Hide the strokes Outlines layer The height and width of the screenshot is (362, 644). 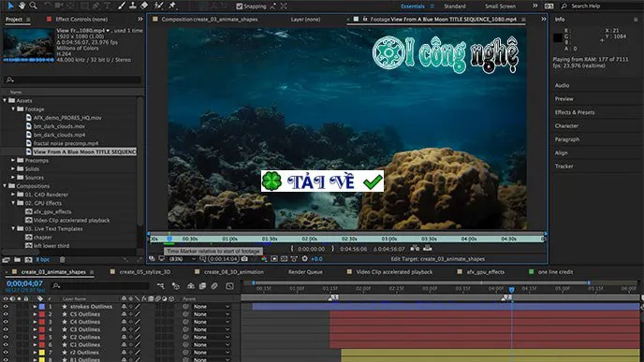point(6,307)
